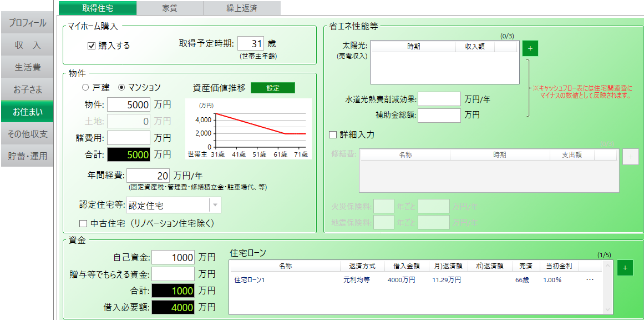Screen dimensions: 644x320
Task: Select the 戸建 radio button
Action: (85, 87)
